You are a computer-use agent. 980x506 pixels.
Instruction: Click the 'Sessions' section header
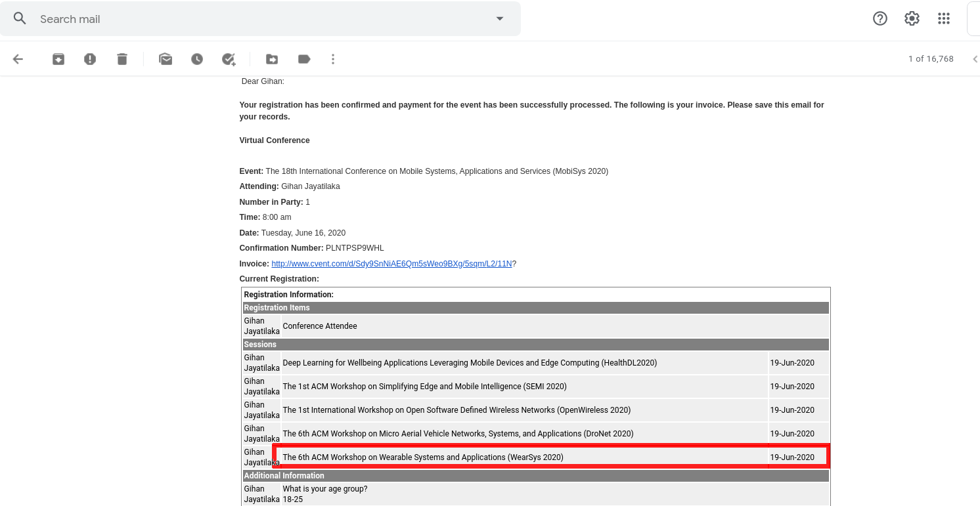535,345
